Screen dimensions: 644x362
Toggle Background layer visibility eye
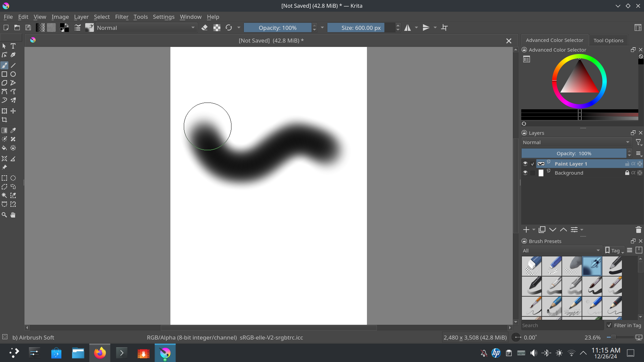(525, 173)
